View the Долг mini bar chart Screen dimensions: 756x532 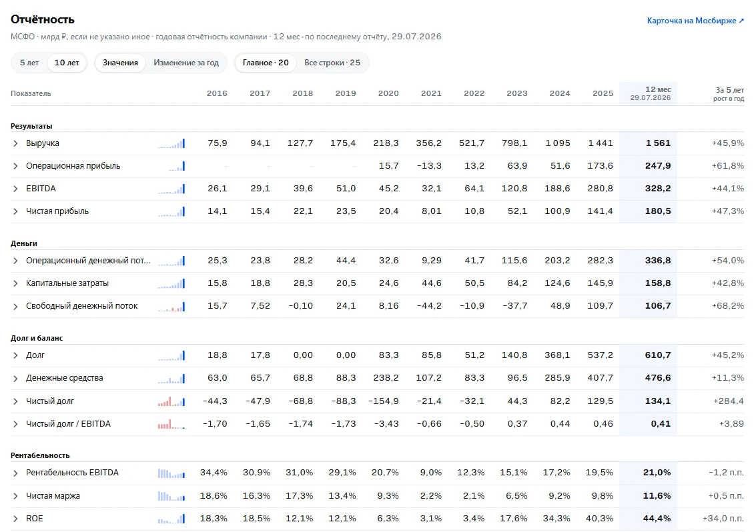point(171,355)
